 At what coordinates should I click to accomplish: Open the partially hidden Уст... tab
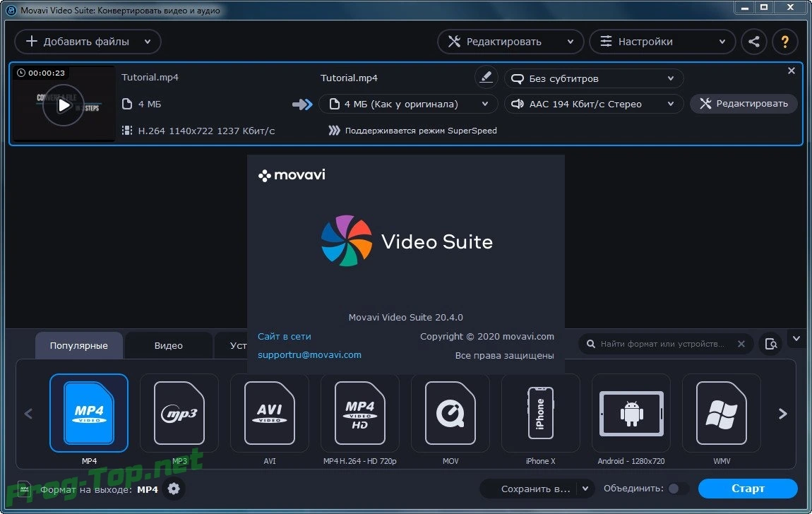click(232, 345)
